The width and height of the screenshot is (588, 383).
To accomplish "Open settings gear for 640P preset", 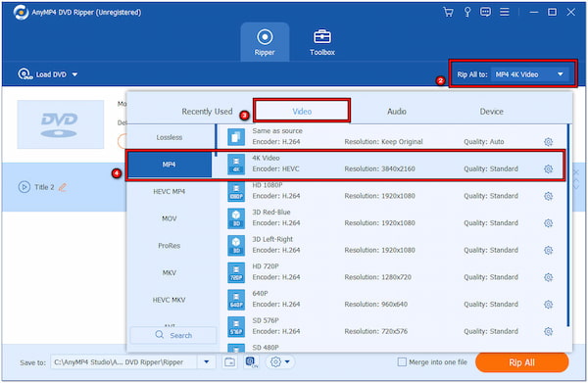I will tap(548, 305).
